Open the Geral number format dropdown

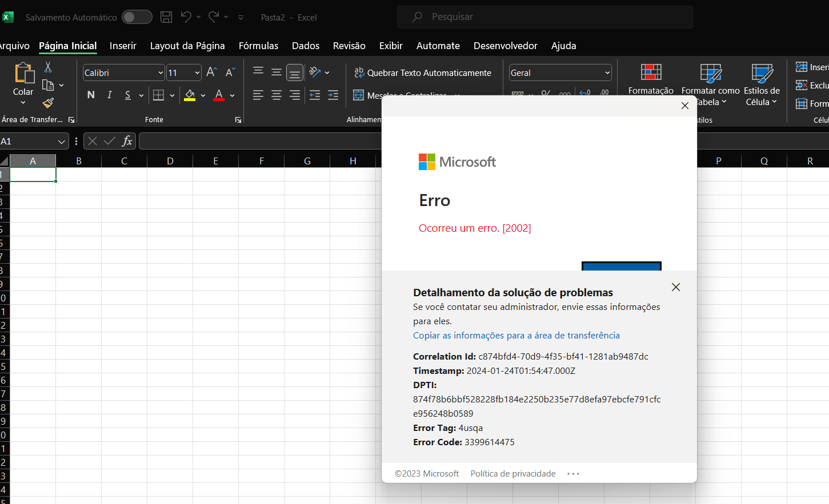tap(607, 72)
